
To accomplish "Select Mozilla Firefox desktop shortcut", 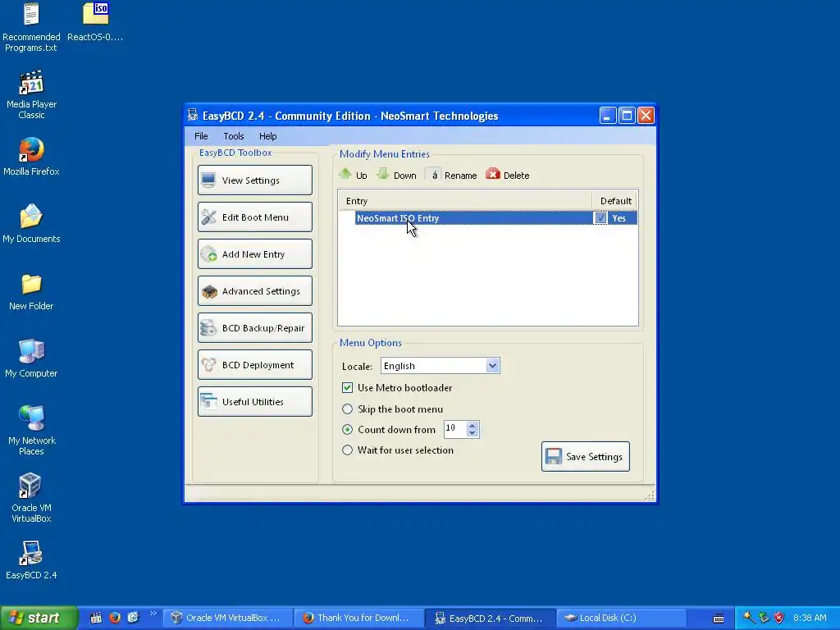I will 31,156.
